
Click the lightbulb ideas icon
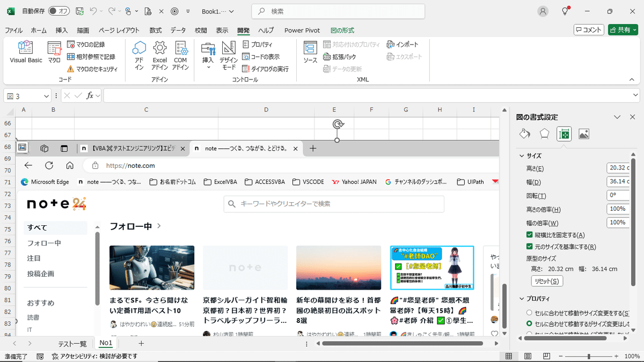[565, 11]
